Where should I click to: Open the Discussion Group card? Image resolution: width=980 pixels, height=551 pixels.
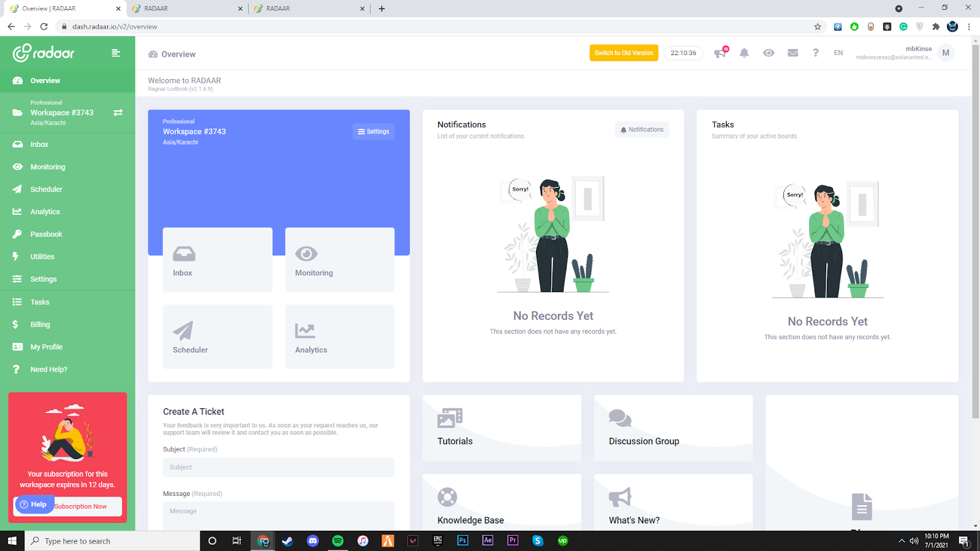pos(673,428)
